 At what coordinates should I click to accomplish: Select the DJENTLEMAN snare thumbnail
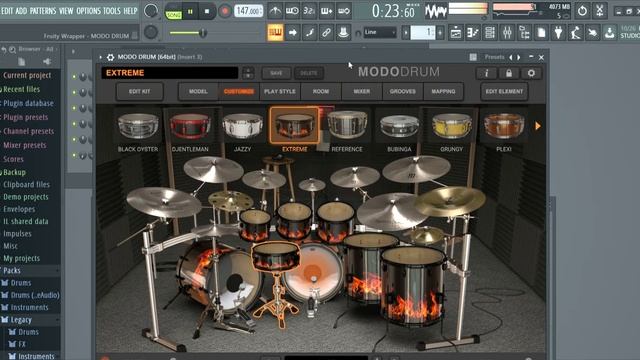(190, 127)
